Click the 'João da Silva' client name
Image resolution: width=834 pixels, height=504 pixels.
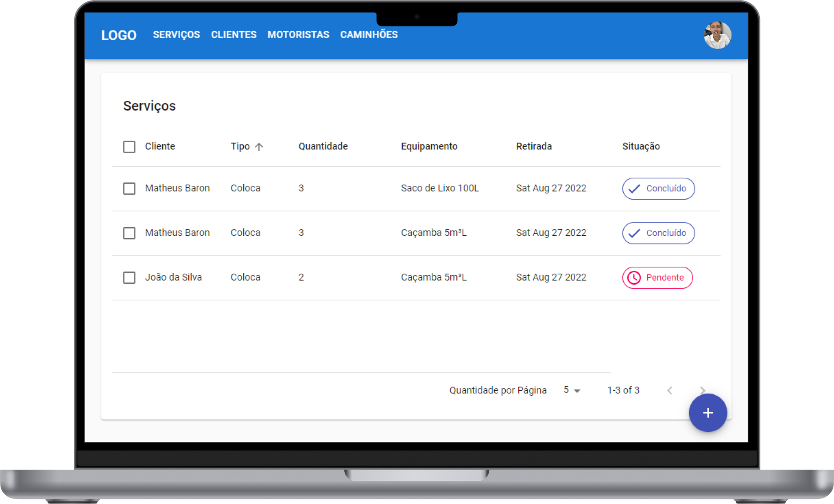pyautogui.click(x=173, y=277)
